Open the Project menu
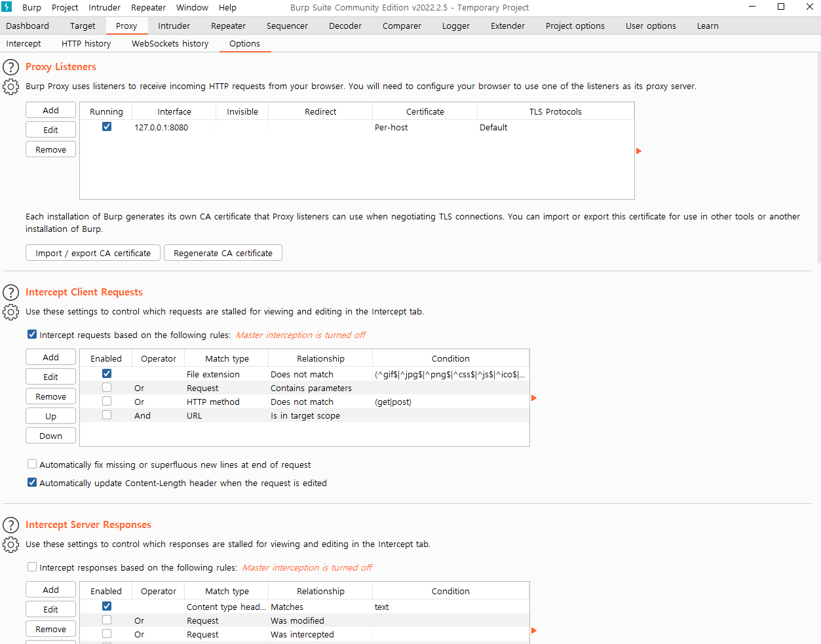 pos(65,8)
